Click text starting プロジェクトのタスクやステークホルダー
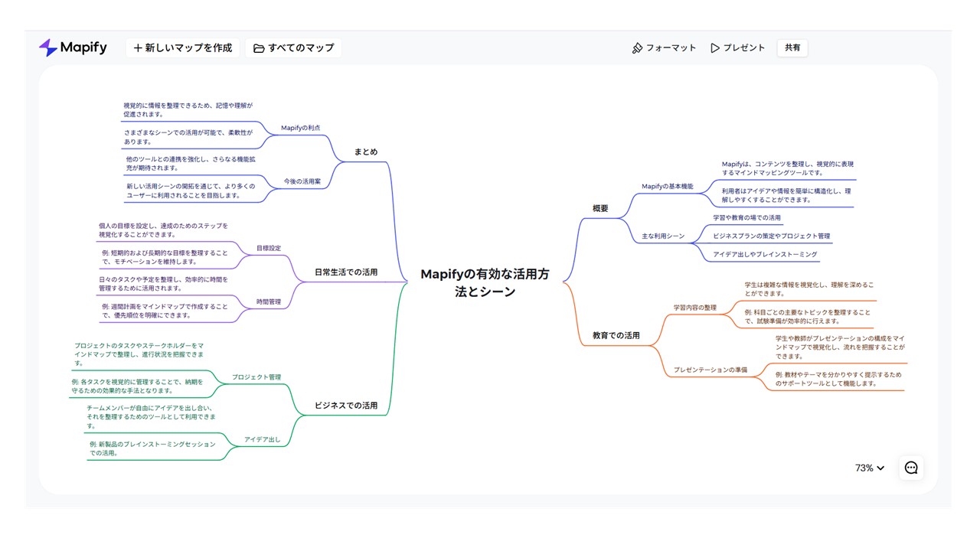Image resolution: width=980 pixels, height=551 pixels. point(139,354)
